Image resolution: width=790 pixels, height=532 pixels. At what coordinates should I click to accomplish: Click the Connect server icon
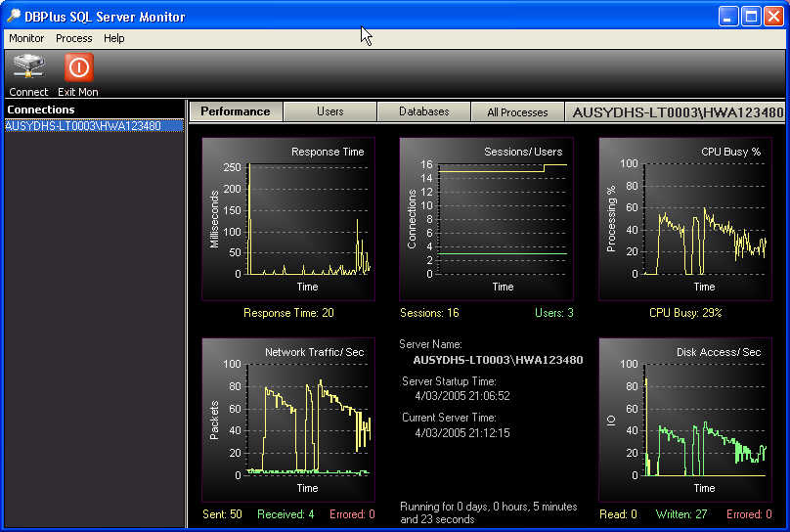point(28,67)
